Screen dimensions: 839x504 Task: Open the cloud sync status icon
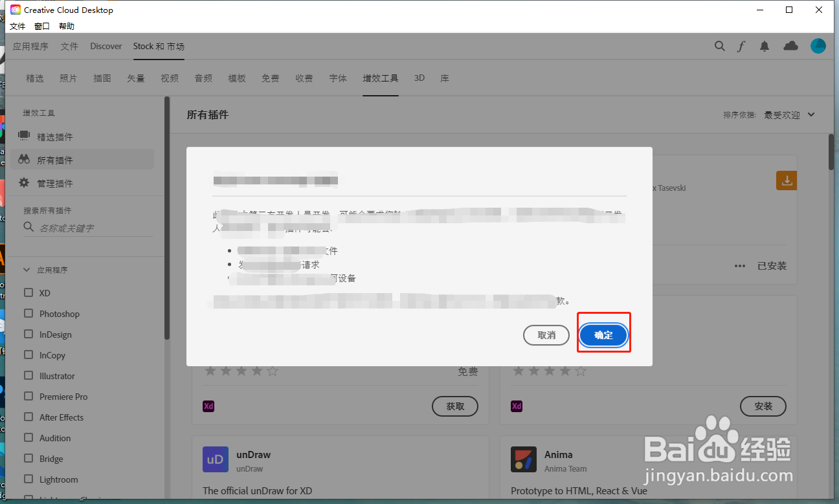790,45
